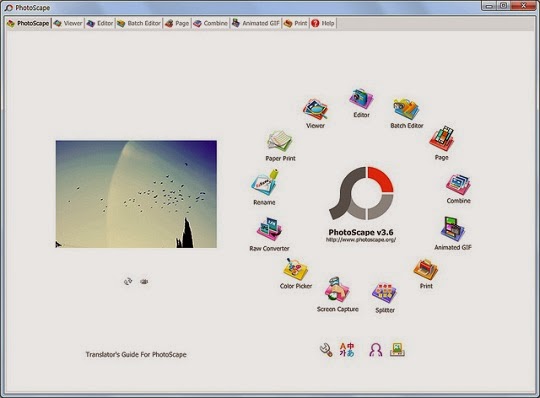540x398 pixels.
Task: Click the PhotoScape logo in the center
Action: coord(361,193)
